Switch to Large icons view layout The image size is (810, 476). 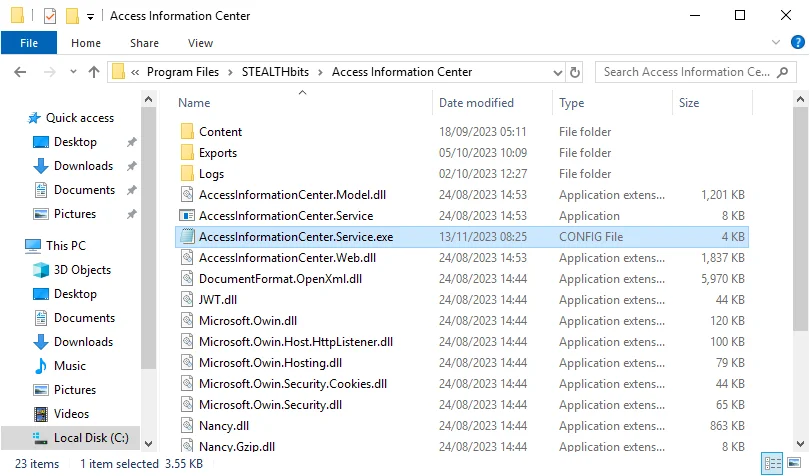coord(794,463)
